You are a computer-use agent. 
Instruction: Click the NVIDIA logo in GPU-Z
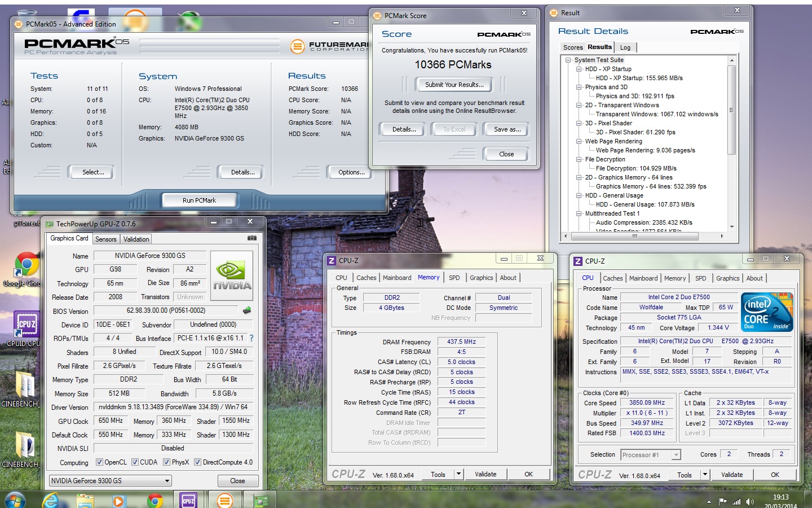(232, 275)
